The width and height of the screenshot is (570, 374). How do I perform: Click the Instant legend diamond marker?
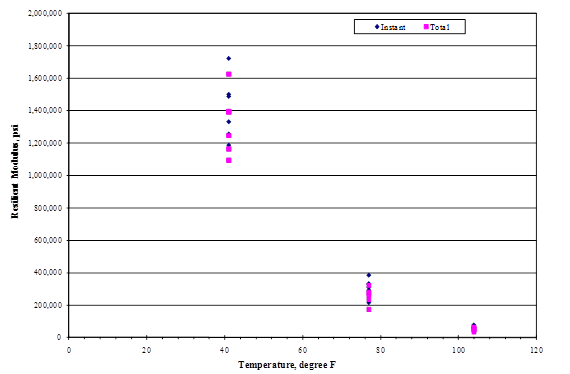pyautogui.click(x=377, y=27)
